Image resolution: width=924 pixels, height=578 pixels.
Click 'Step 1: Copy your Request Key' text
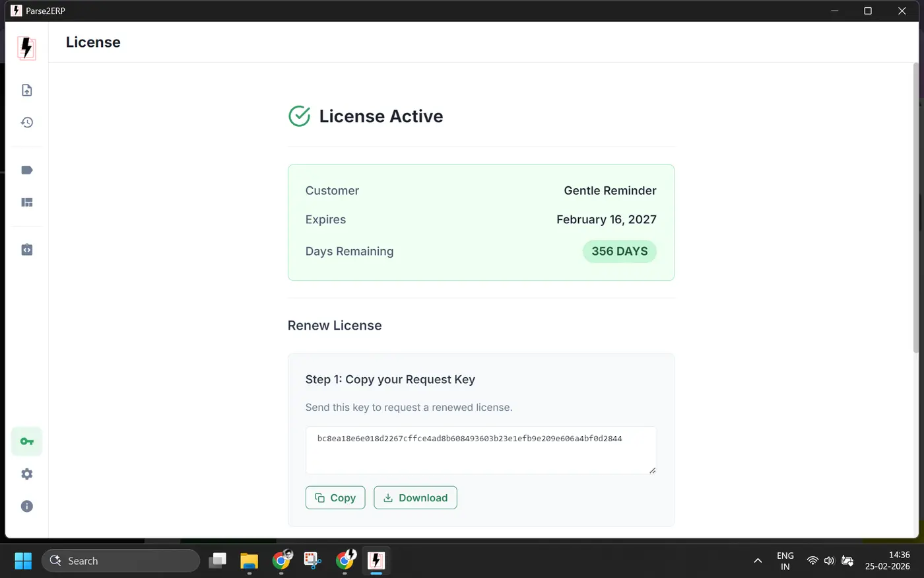(x=390, y=380)
